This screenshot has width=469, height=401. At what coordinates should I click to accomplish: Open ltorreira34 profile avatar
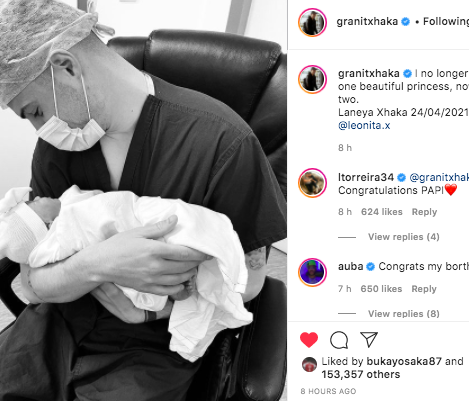312,183
